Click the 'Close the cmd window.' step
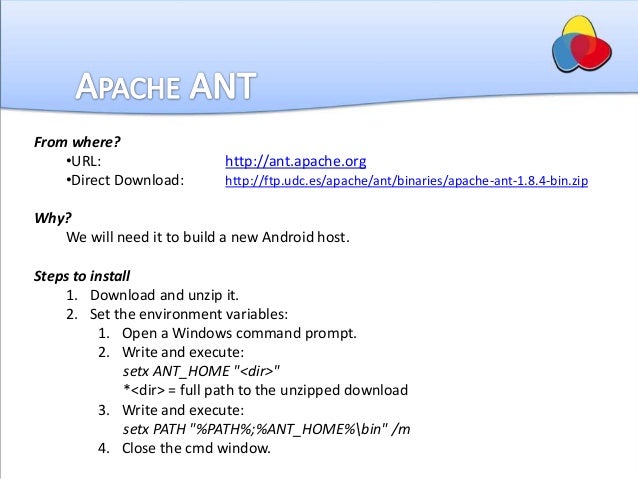Screen dimensions: 638x479 click(x=197, y=448)
